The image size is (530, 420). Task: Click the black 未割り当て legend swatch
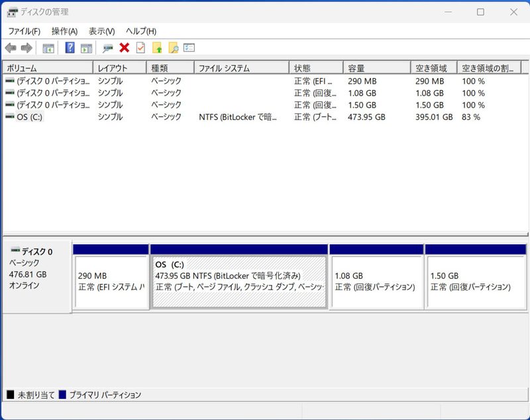click(x=11, y=395)
